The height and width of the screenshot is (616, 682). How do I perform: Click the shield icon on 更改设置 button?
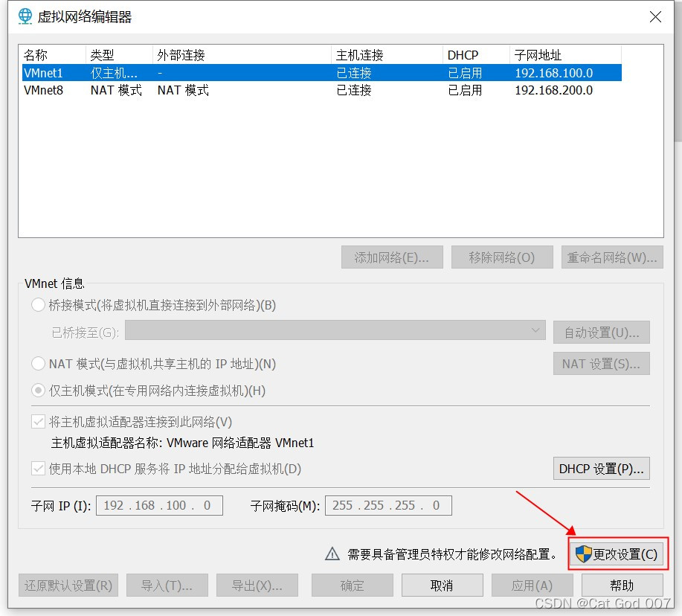[583, 554]
